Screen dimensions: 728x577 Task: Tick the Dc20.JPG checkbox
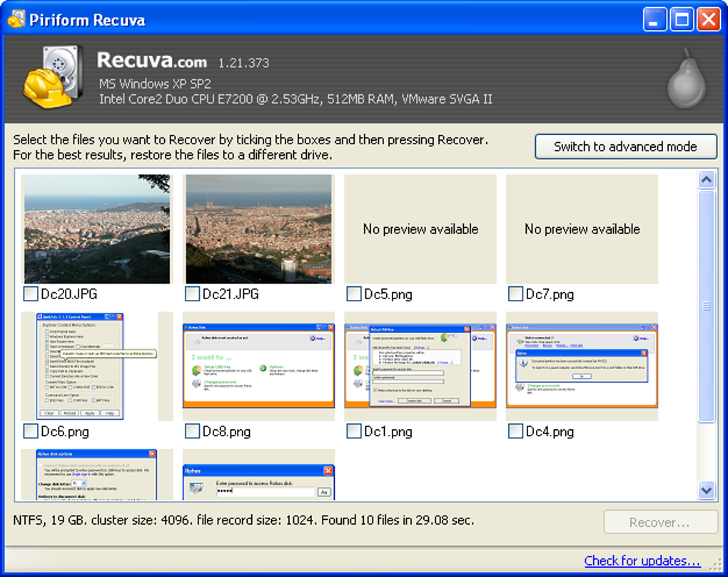point(31,293)
